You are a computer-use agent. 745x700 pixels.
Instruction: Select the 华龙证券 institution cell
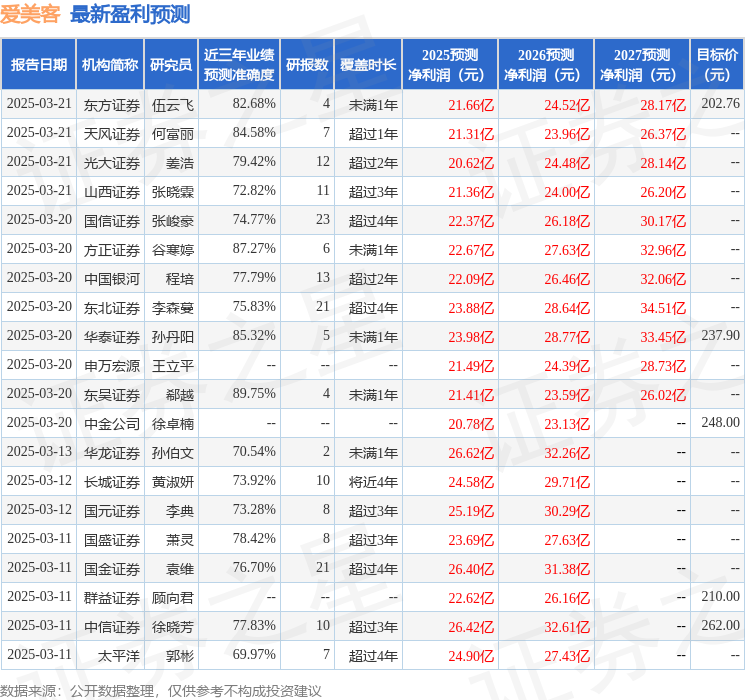[112, 452]
